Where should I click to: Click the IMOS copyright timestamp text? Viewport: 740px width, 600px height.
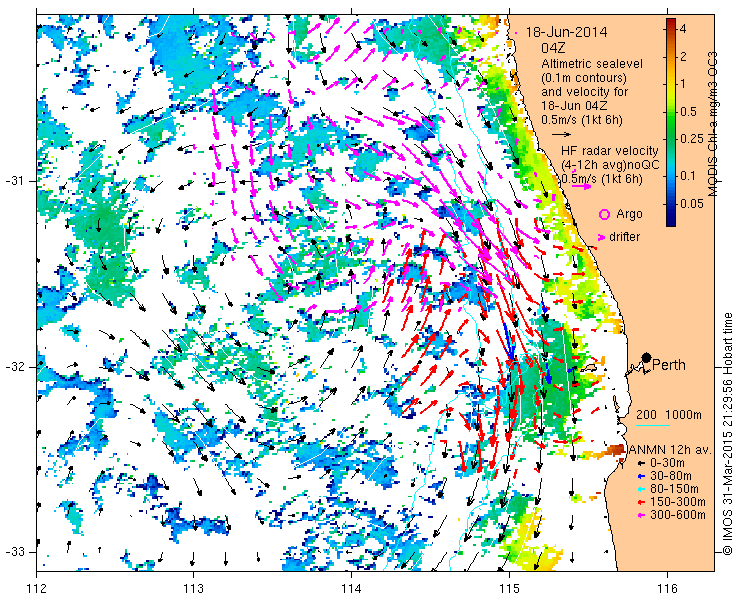(x=727, y=433)
